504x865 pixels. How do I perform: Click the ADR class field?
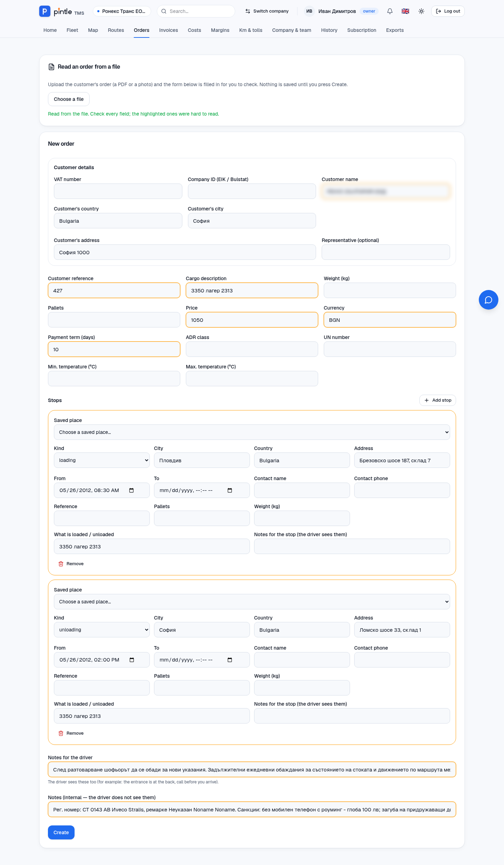pos(252,350)
